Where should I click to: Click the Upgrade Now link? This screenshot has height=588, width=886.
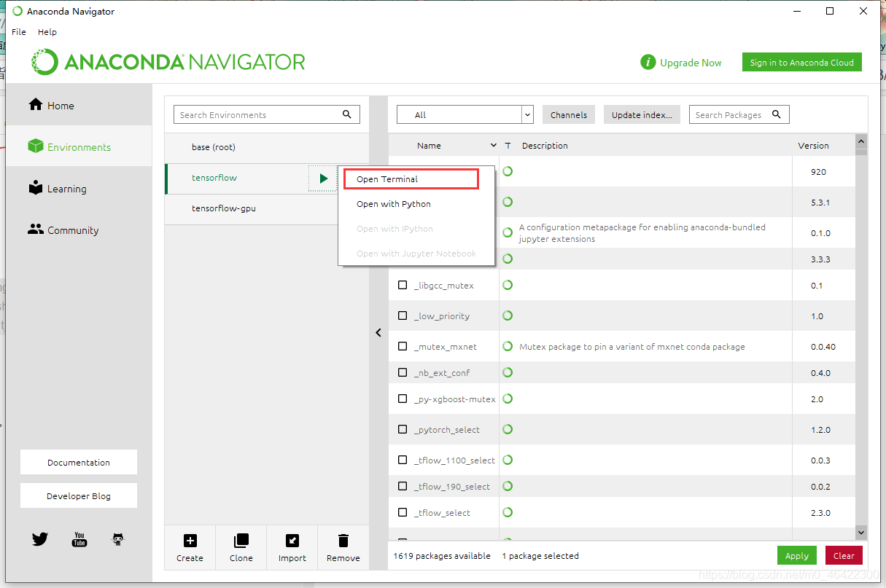691,63
